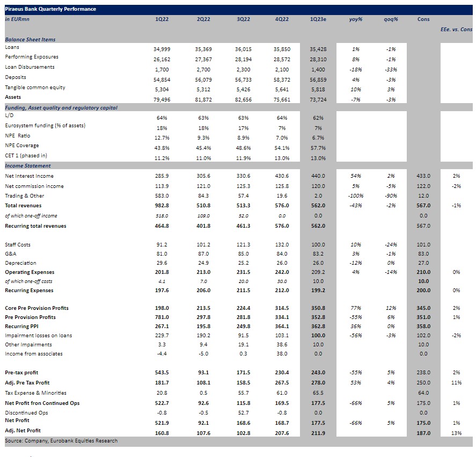Click the "Recurring total revenues" row label
Screen dimensions: 476x457
tap(35, 226)
